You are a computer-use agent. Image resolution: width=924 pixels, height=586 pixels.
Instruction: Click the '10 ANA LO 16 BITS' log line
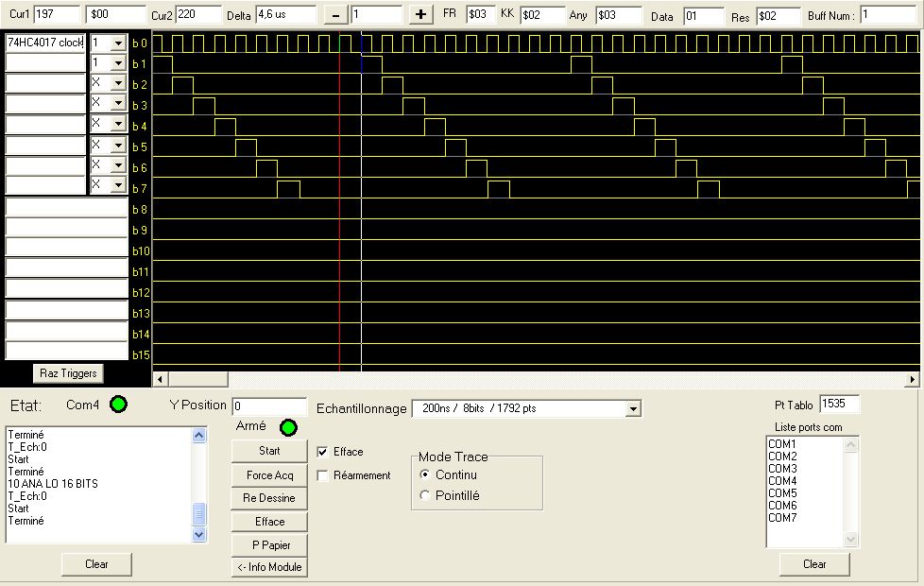coord(53,484)
